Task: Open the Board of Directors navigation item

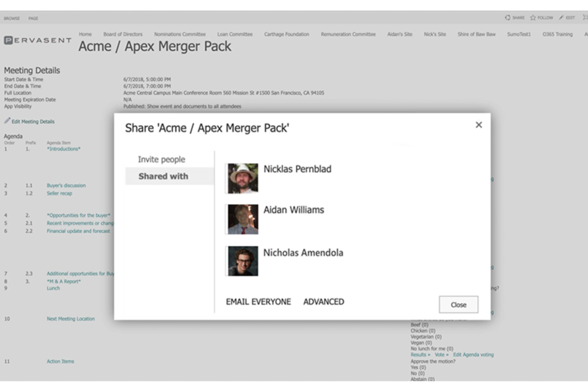Action: pyautogui.click(x=123, y=34)
